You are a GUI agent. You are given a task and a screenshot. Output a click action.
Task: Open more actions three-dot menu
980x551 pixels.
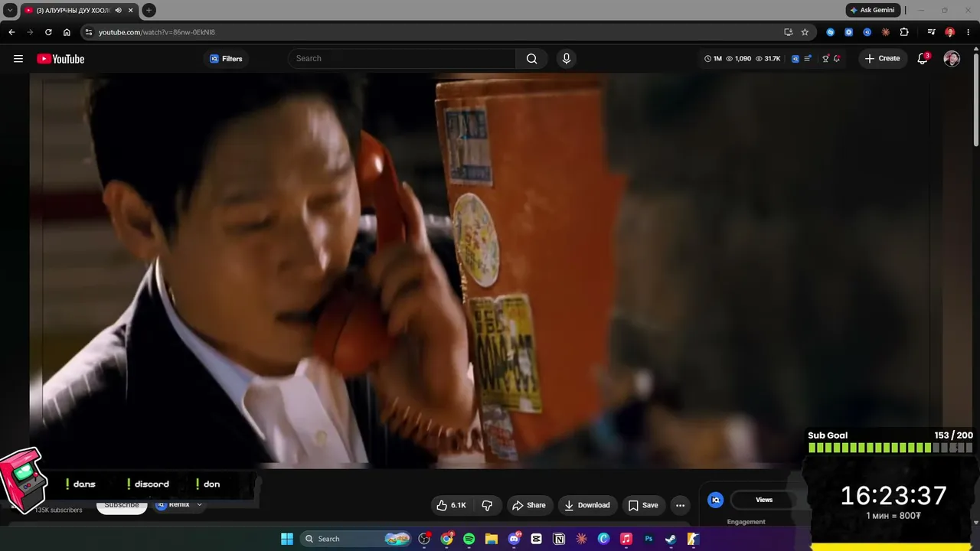(x=680, y=505)
